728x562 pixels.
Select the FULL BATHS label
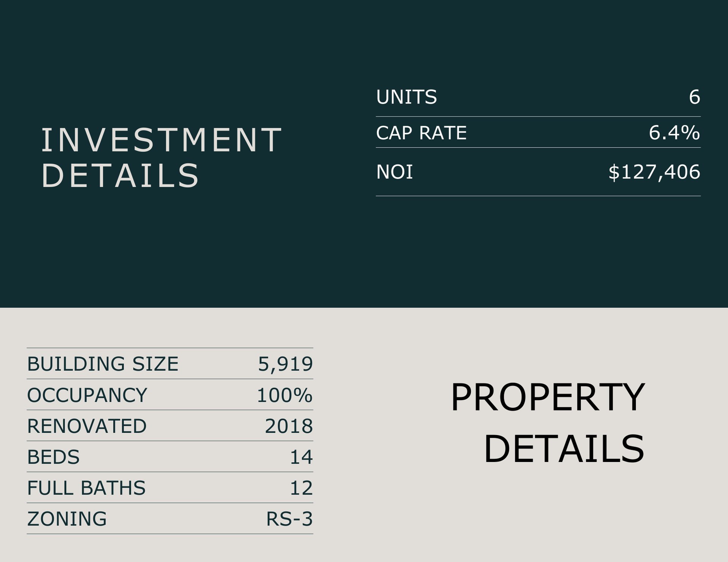coord(86,488)
